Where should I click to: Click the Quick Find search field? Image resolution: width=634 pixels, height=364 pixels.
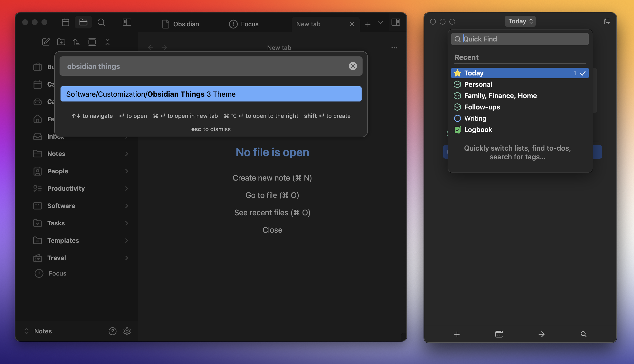point(520,39)
